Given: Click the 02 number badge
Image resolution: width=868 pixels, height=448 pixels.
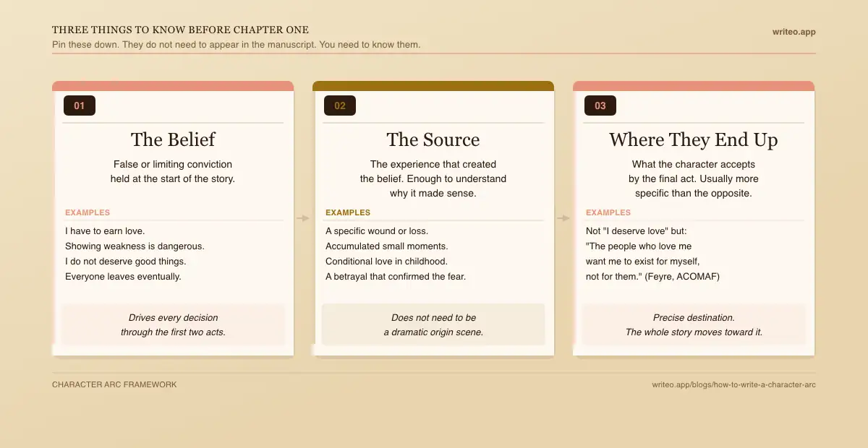Looking at the screenshot, I should click(340, 105).
